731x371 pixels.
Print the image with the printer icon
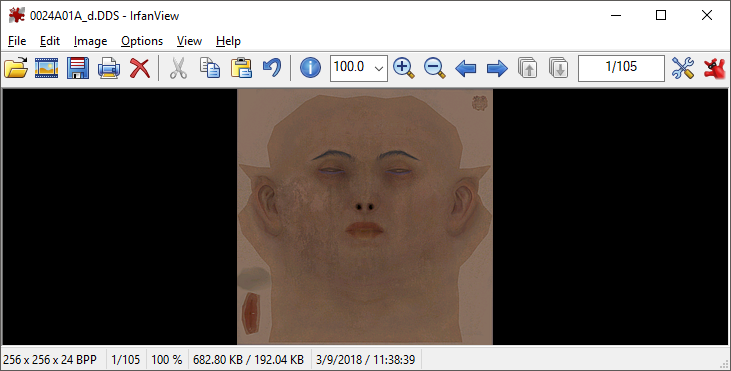[x=109, y=68]
